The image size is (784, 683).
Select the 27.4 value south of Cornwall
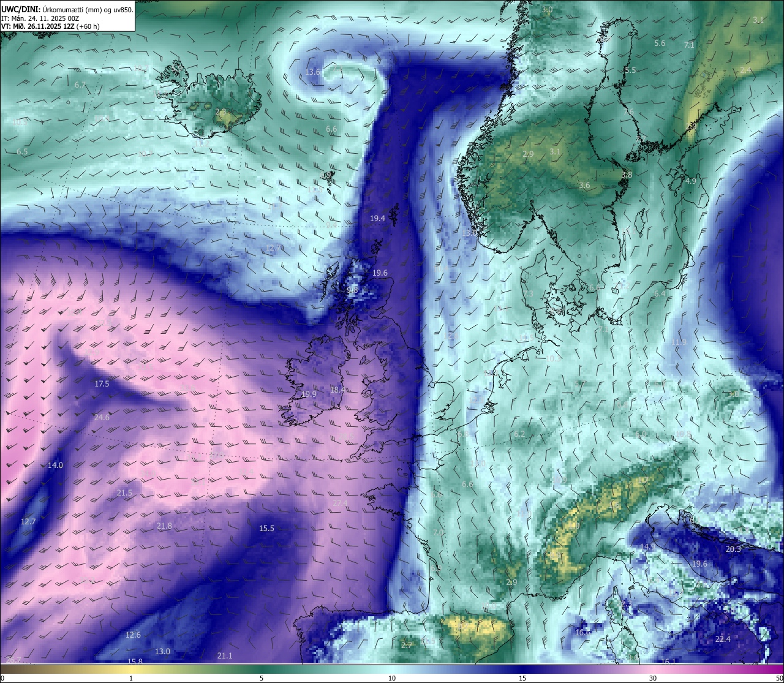[x=340, y=504]
